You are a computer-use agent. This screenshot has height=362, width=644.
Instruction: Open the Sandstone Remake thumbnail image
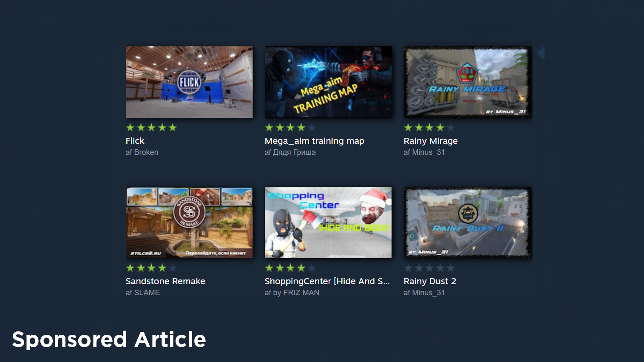(x=189, y=222)
